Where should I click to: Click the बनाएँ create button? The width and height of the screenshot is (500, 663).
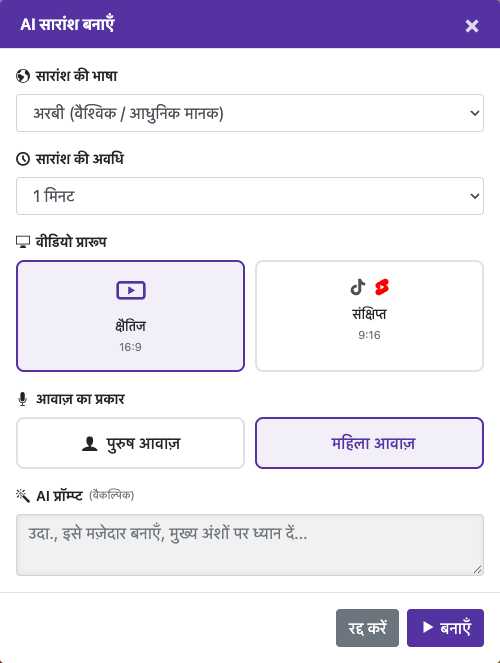445,628
